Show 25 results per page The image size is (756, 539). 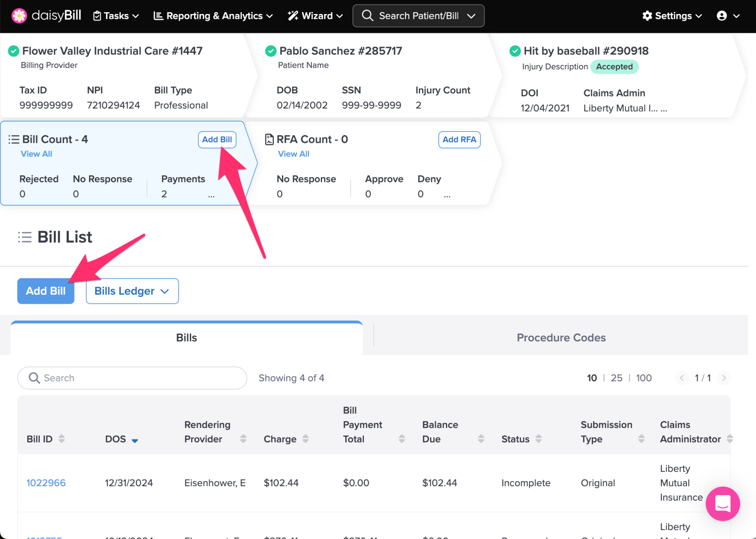coord(616,378)
